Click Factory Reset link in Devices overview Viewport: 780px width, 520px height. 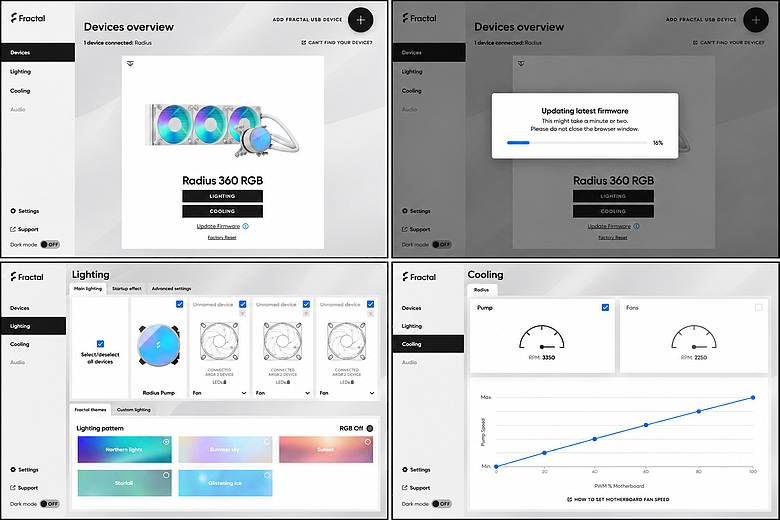click(222, 238)
